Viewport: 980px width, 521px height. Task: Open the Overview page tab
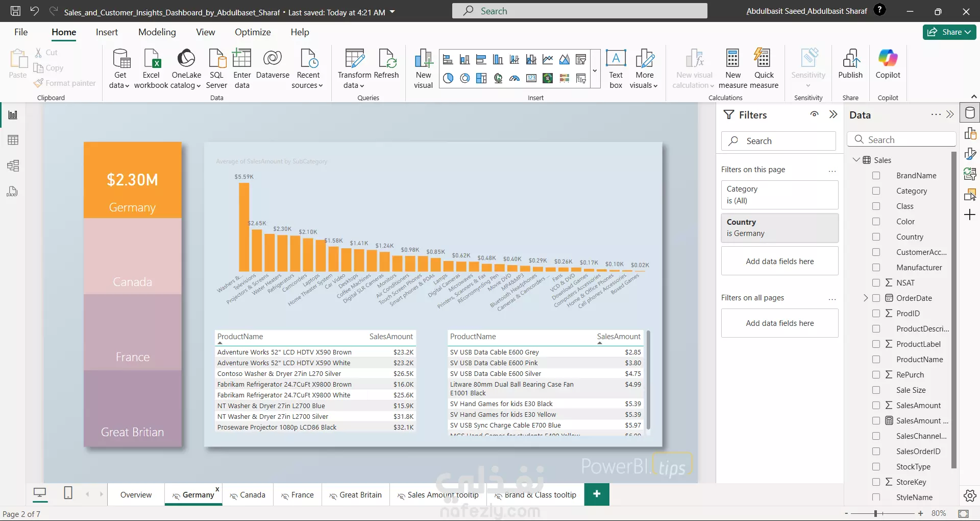[136, 495]
